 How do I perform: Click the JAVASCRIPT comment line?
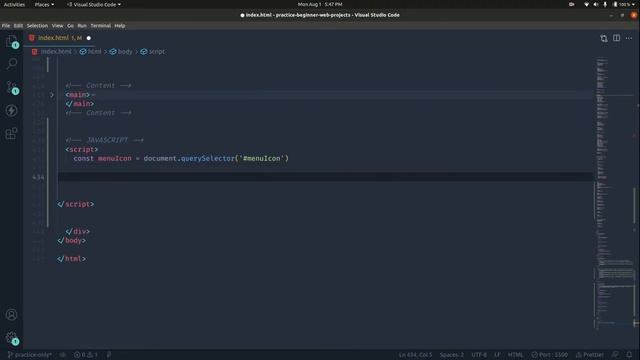point(104,140)
